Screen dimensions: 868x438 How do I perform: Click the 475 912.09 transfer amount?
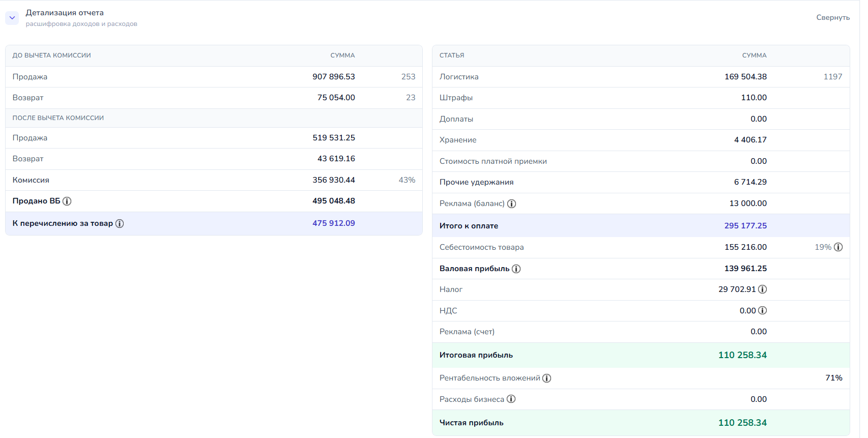334,223
